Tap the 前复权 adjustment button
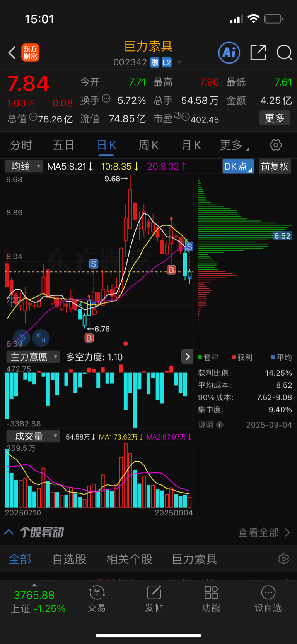This screenshot has height=644, width=297. [x=275, y=167]
